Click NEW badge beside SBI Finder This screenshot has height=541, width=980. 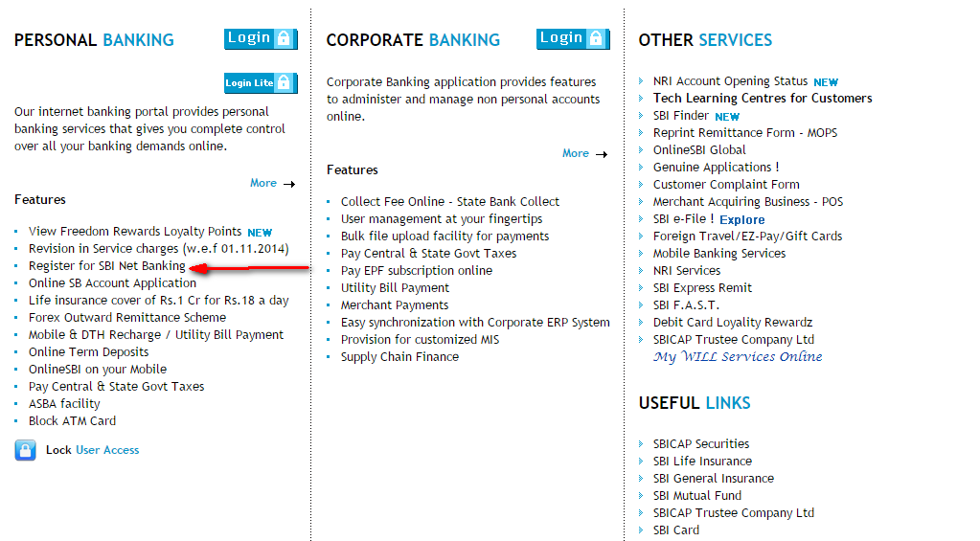(x=727, y=117)
